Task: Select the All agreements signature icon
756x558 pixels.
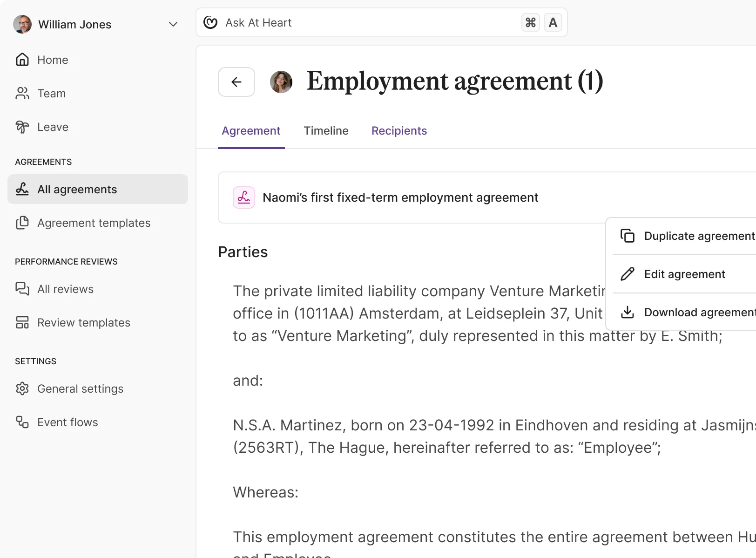Action: [22, 189]
